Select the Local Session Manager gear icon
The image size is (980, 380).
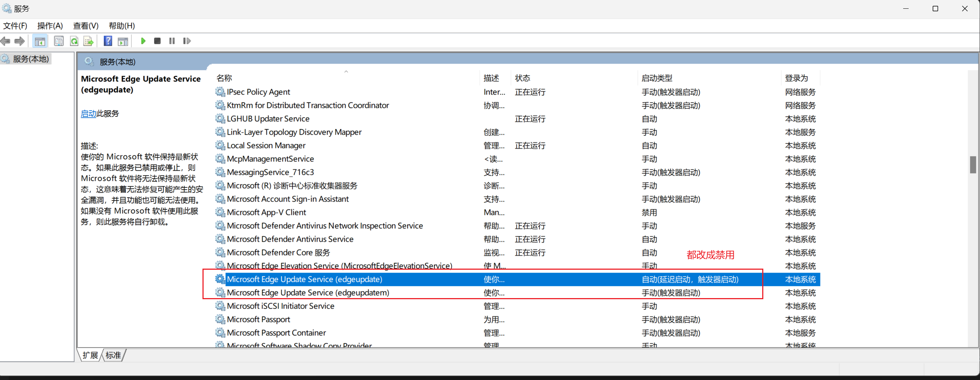coord(220,145)
